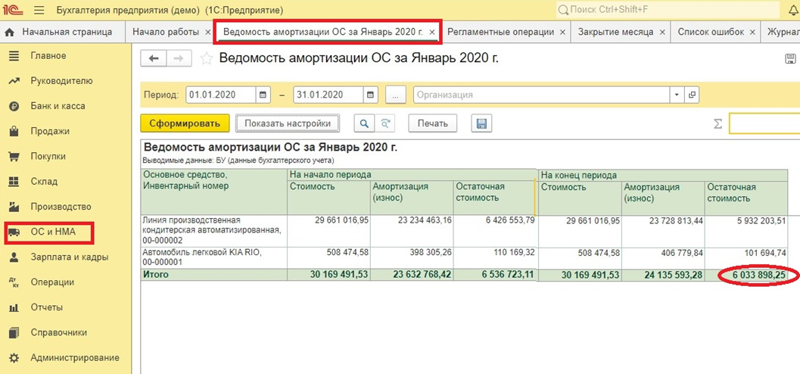Click the Печать button
The width and height of the screenshot is (800, 374).
pos(432,123)
